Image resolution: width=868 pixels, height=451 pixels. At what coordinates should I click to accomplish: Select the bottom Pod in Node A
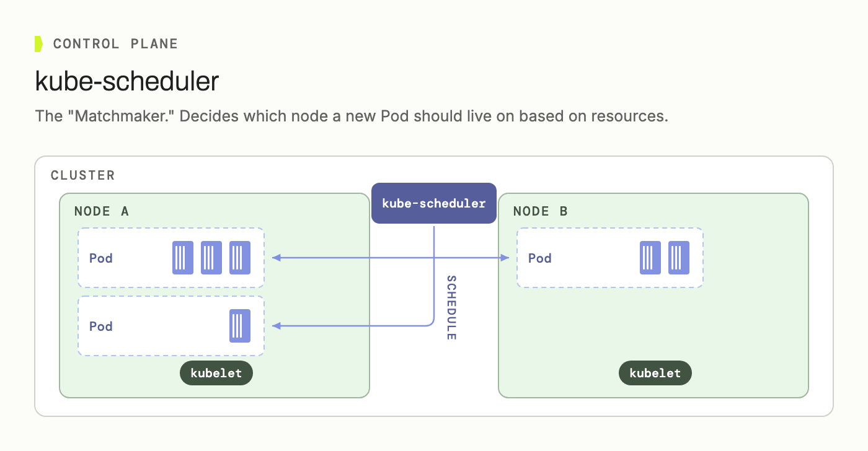pyautogui.click(x=171, y=326)
